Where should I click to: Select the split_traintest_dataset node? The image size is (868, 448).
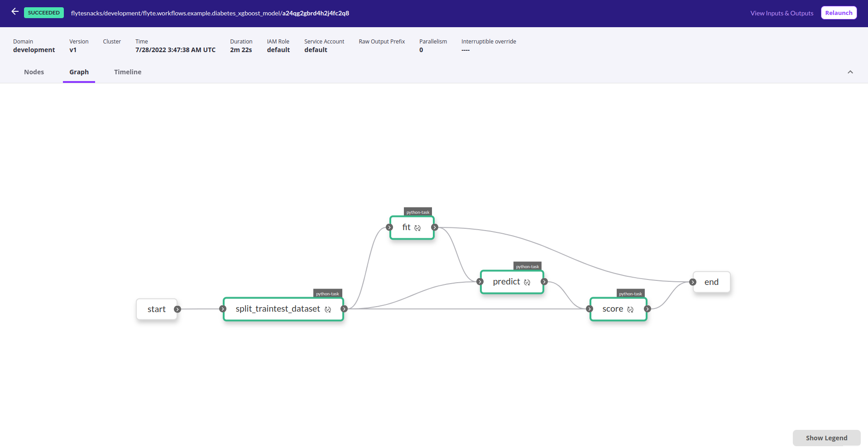tap(277, 309)
